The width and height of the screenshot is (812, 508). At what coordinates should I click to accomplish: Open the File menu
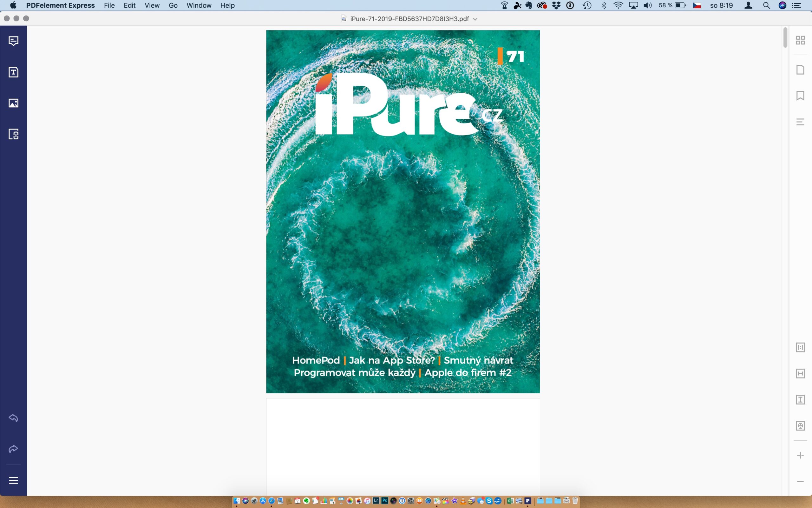(109, 5)
